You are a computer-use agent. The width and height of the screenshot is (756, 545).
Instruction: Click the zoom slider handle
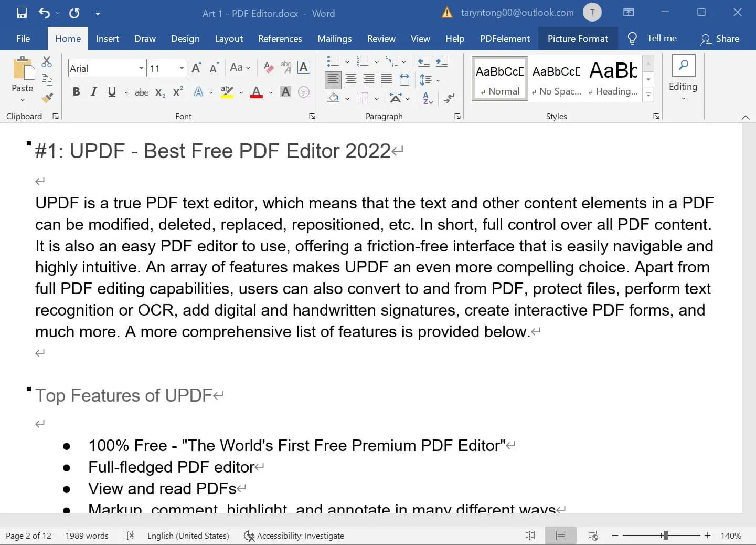[x=665, y=536]
